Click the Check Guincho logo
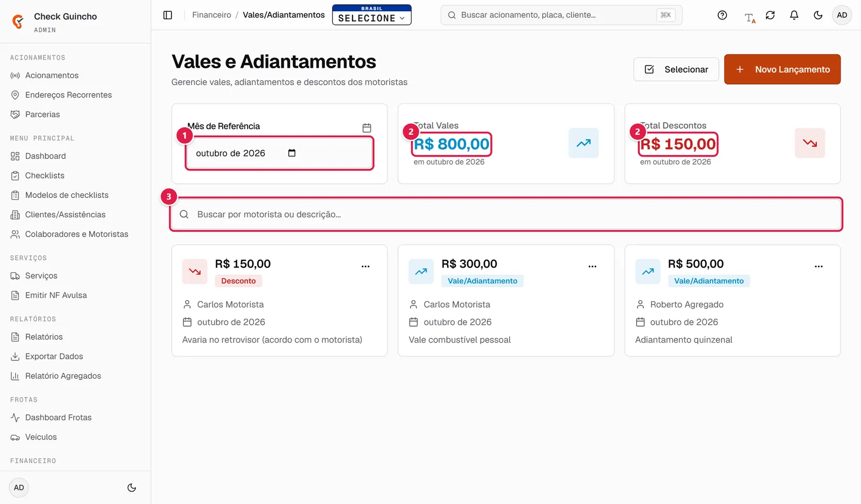Screen dimensions: 861x504 click(x=18, y=22)
